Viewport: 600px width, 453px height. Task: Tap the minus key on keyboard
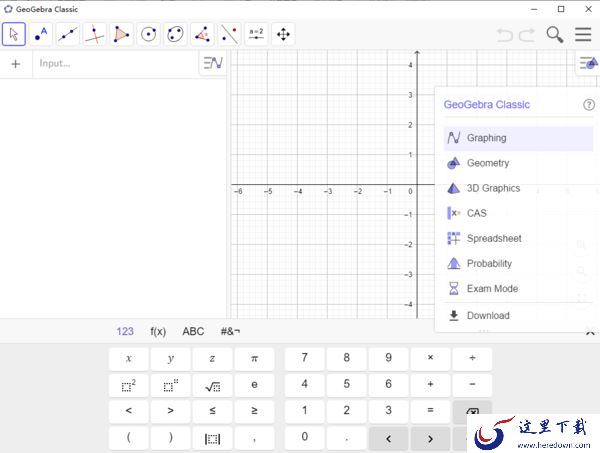(472, 385)
